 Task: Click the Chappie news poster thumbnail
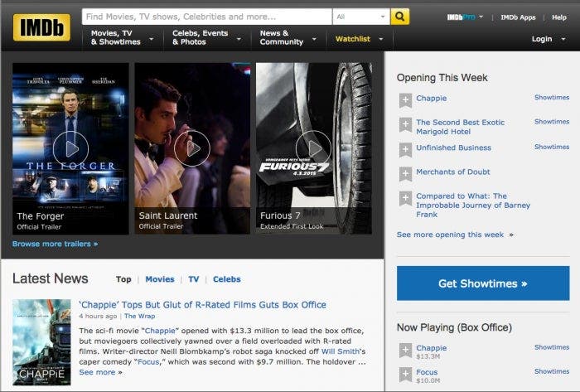click(x=41, y=342)
